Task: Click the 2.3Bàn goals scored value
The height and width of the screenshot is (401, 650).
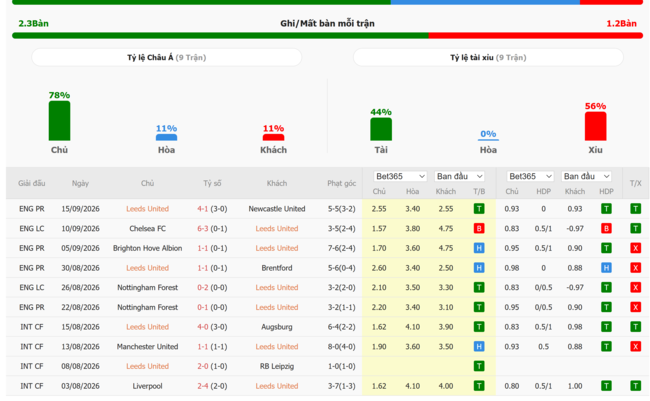Action: [x=34, y=24]
